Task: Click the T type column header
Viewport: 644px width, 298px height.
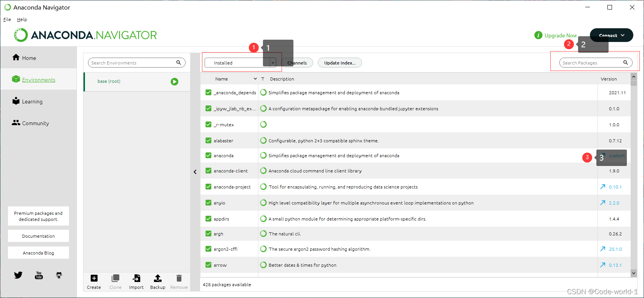Action: click(263, 79)
